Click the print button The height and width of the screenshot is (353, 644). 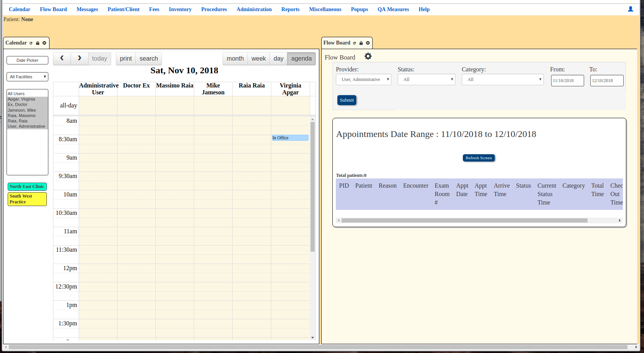tap(126, 58)
